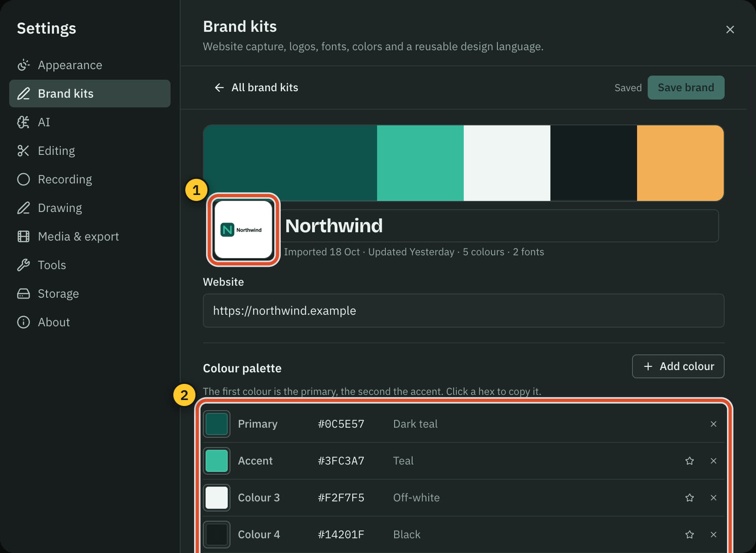Open Storage settings

(x=90, y=294)
